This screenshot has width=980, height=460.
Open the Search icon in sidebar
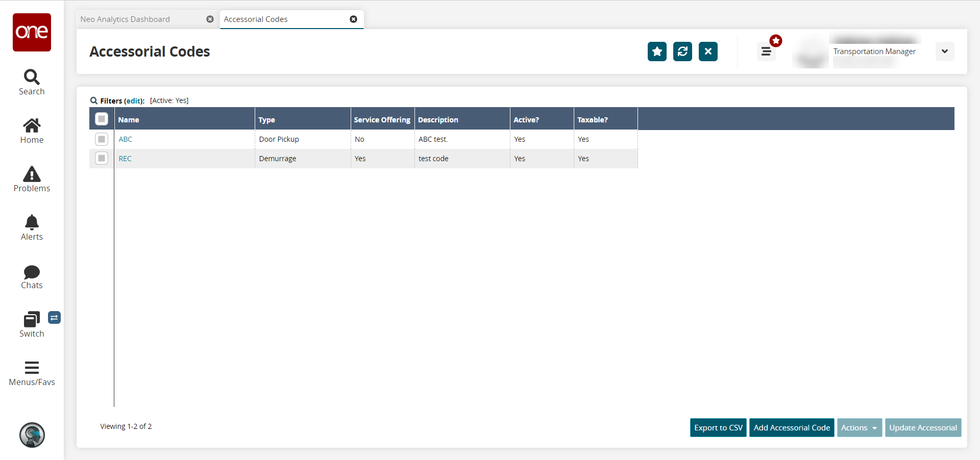coord(32,78)
